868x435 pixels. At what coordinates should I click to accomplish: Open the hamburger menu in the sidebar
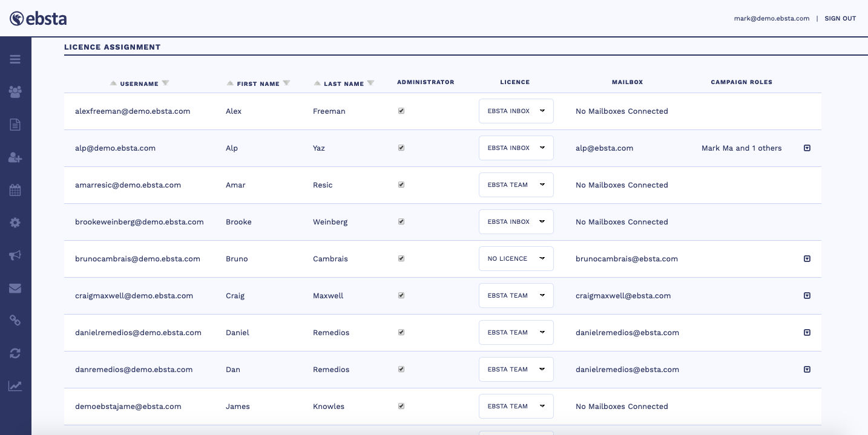(x=15, y=59)
